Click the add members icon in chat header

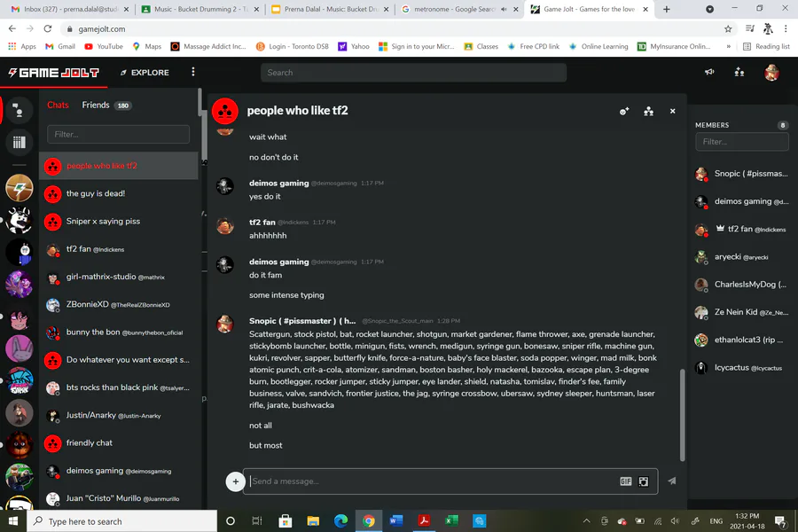coord(624,111)
